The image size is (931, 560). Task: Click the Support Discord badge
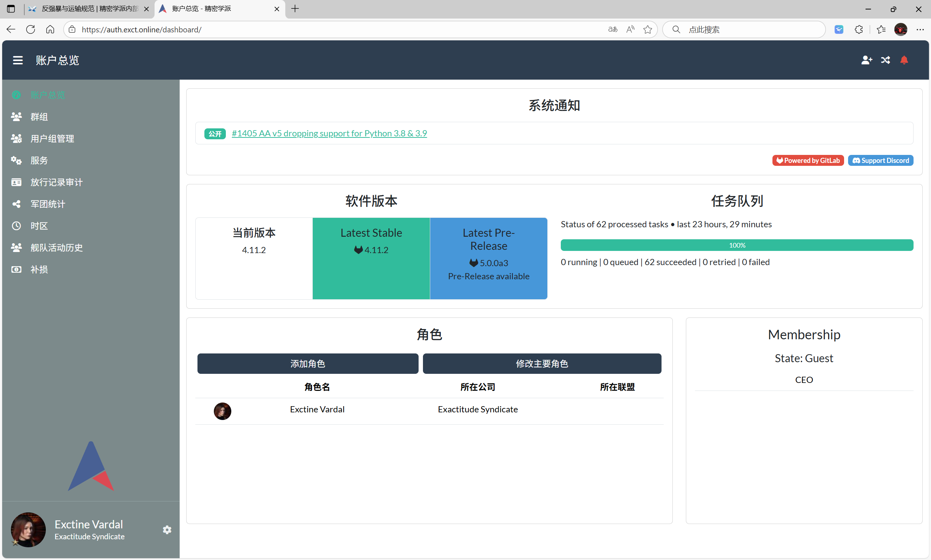tap(880, 160)
